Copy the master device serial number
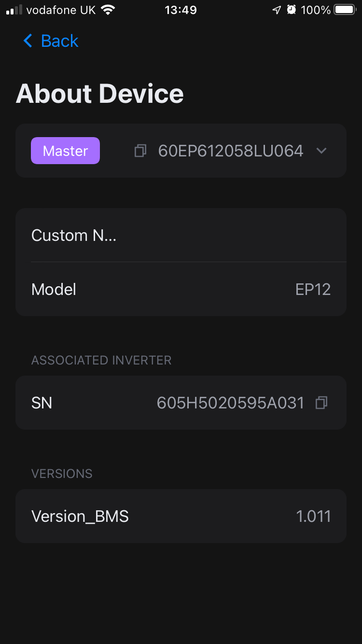This screenshot has width=362, height=644. (x=140, y=151)
